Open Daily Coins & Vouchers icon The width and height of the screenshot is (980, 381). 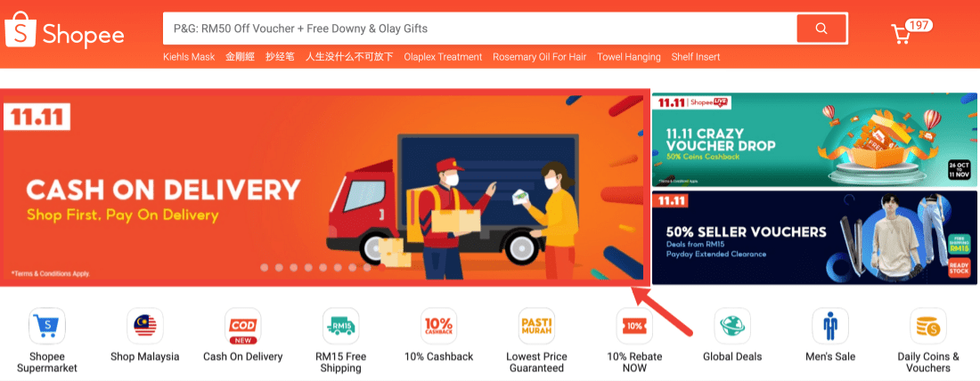(x=928, y=326)
